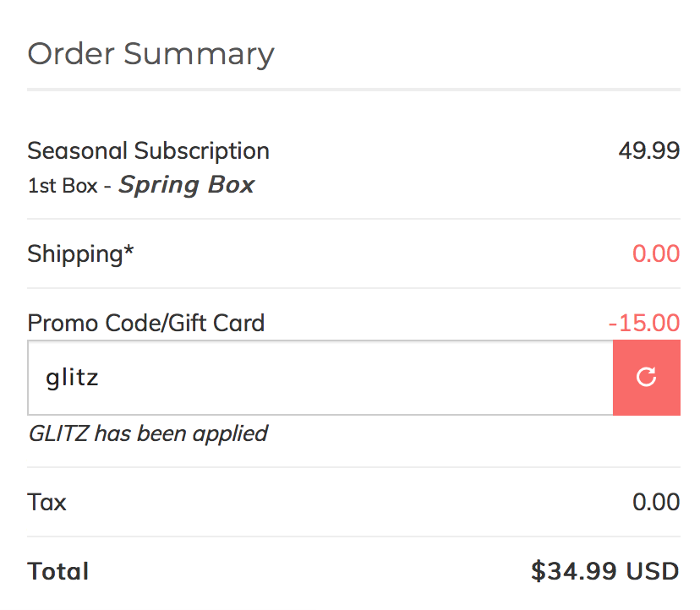Click the circular arrow inside the red button
The width and height of the screenshot is (700, 610).
tap(647, 377)
